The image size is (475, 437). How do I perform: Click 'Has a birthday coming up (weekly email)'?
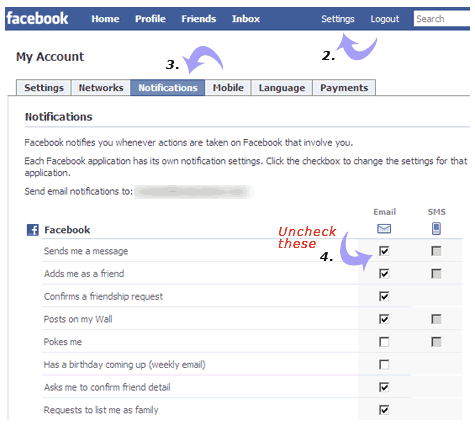[x=124, y=364]
